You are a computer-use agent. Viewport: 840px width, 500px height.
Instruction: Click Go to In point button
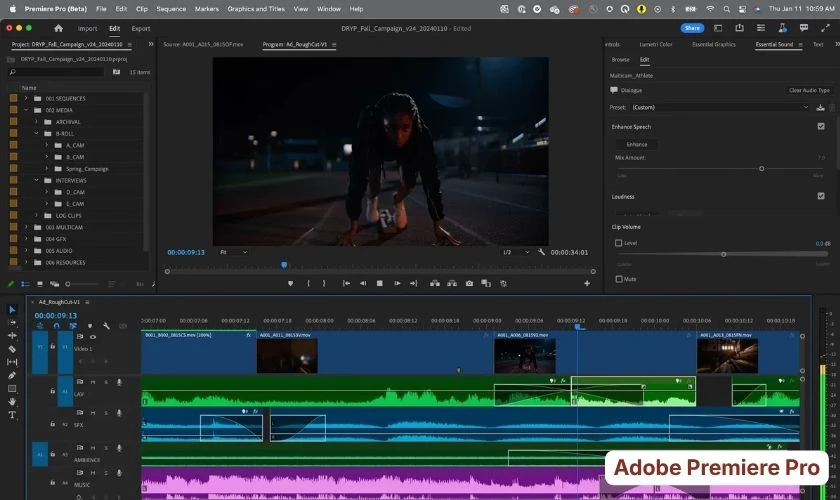point(346,283)
